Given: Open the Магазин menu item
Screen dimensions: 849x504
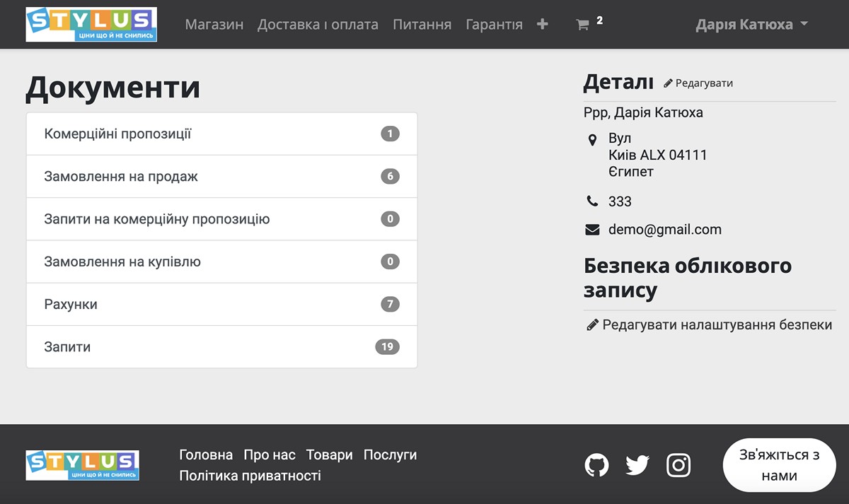Looking at the screenshot, I should click(x=214, y=23).
